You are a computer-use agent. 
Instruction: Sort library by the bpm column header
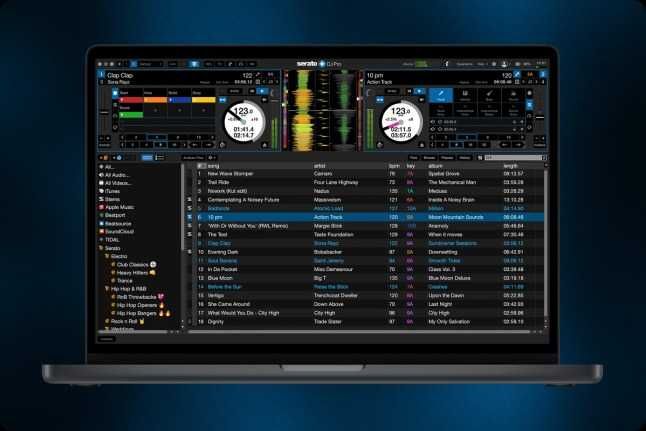coord(394,166)
